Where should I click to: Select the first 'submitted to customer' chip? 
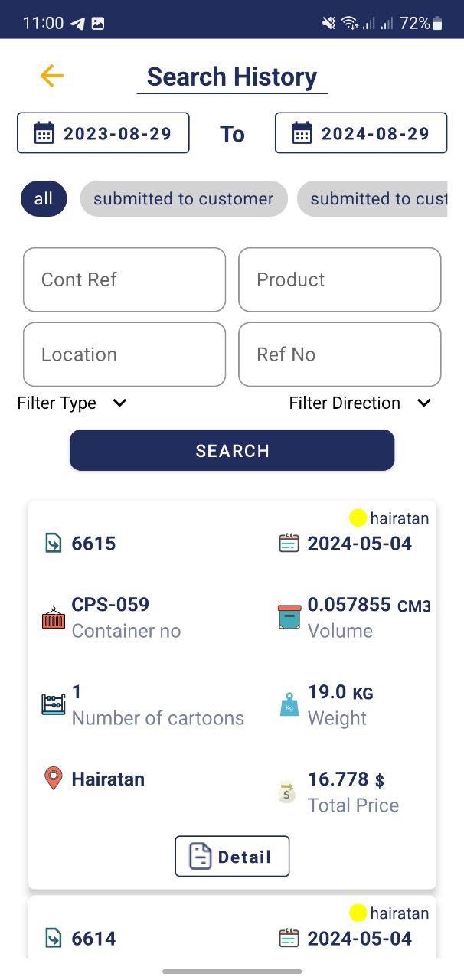(183, 199)
